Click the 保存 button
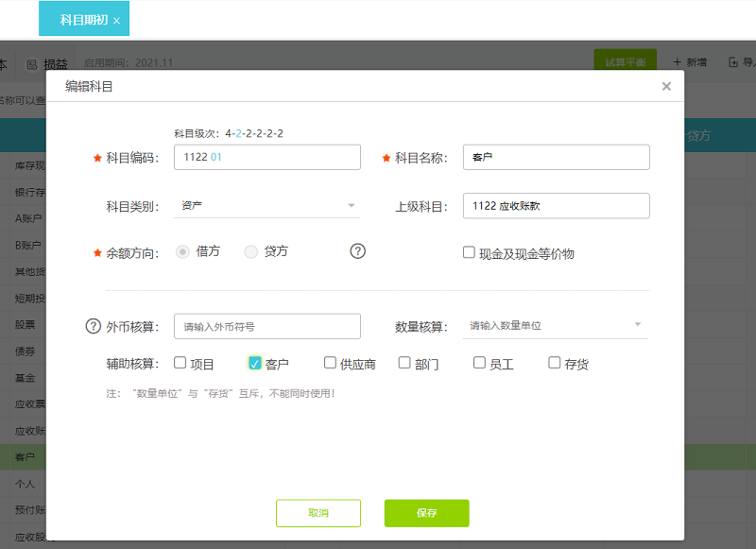Screen dimensions: 756x549 (x=426, y=513)
